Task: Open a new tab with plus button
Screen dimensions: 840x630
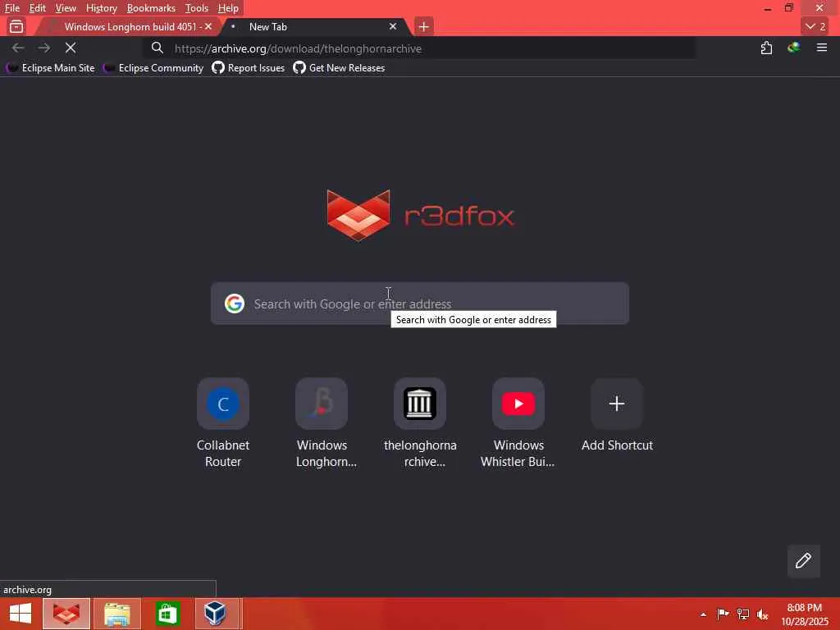Action: pyautogui.click(x=424, y=27)
